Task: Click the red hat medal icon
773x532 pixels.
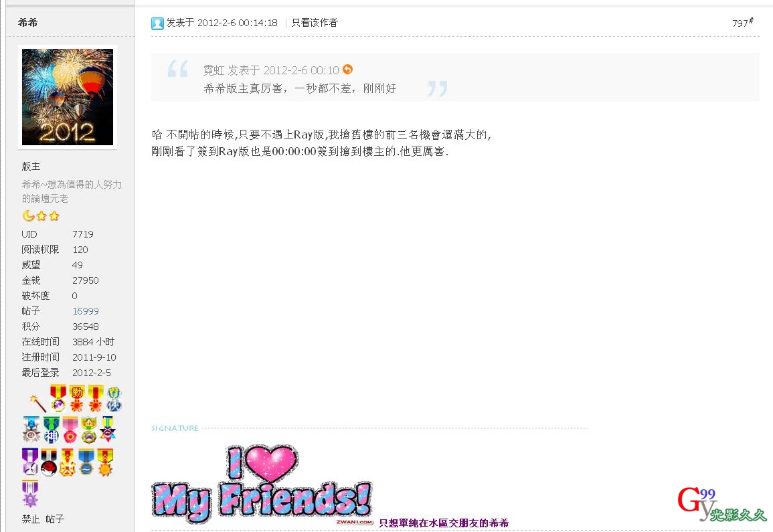Action: tap(48, 462)
